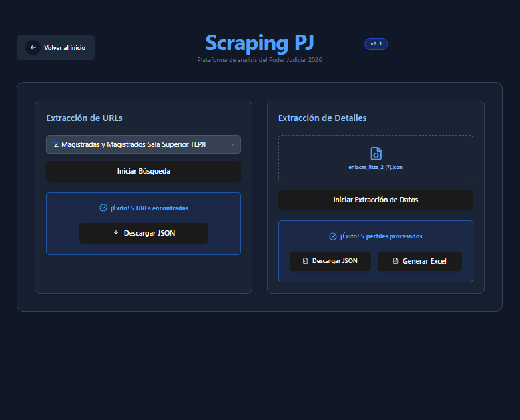Click the back arrow icon

33,47
